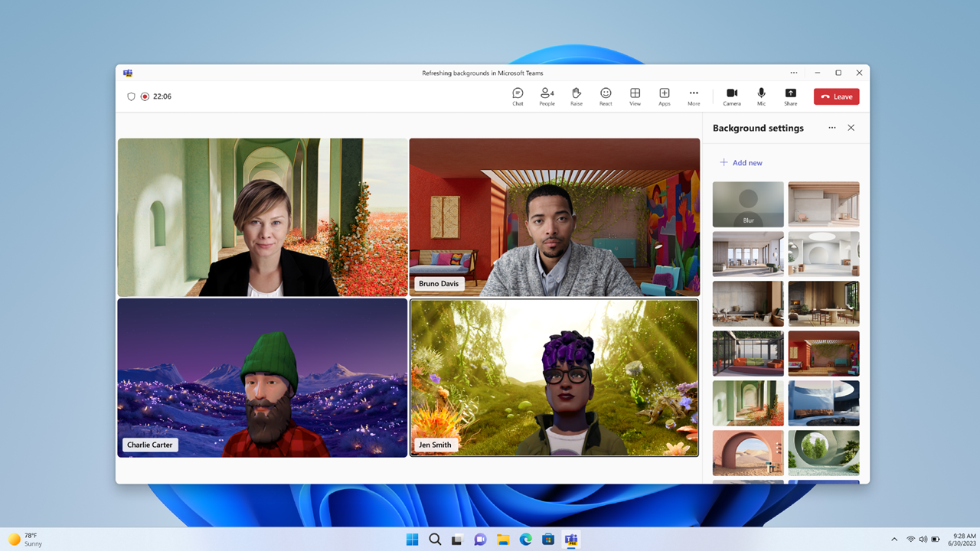Open the weather widget showing 78°F

(x=25, y=540)
